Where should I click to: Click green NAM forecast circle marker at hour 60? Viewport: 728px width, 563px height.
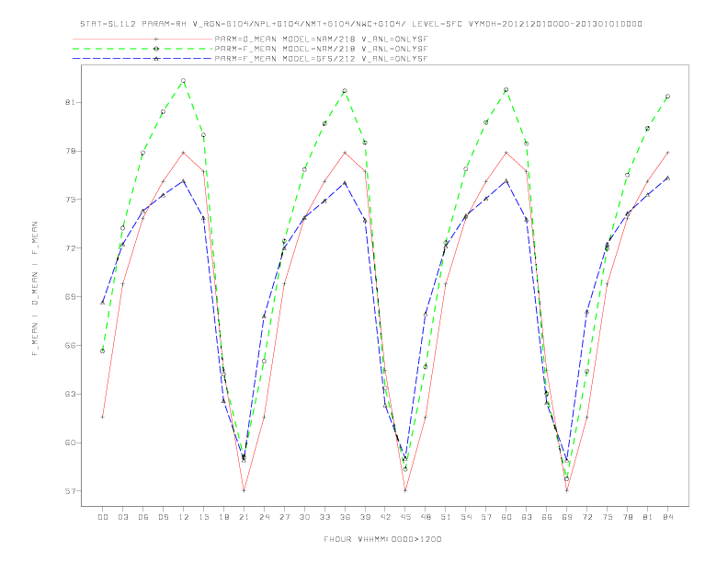(506, 89)
